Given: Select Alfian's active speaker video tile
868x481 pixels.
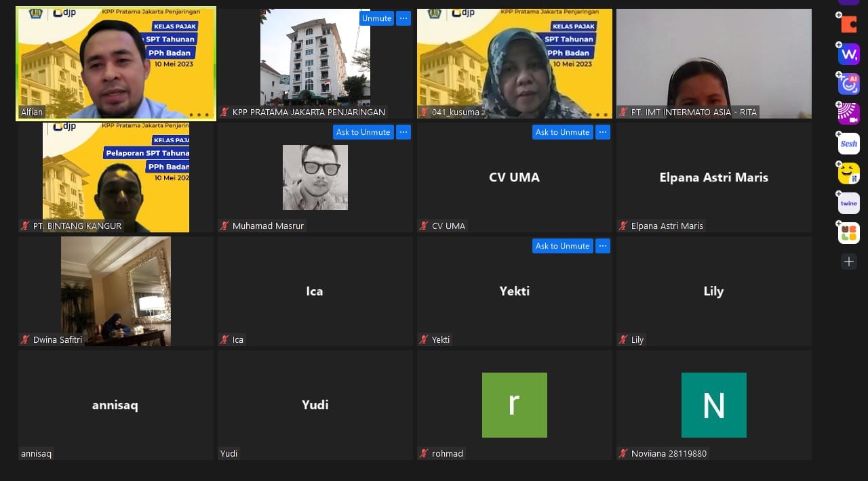Looking at the screenshot, I should tap(116, 64).
